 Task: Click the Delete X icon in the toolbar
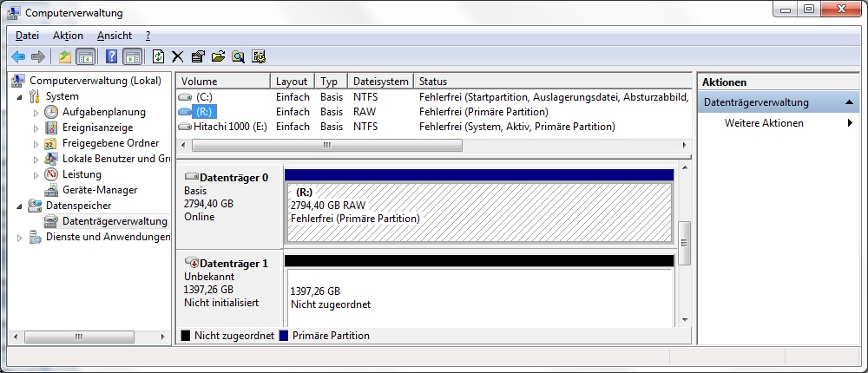coord(178,56)
